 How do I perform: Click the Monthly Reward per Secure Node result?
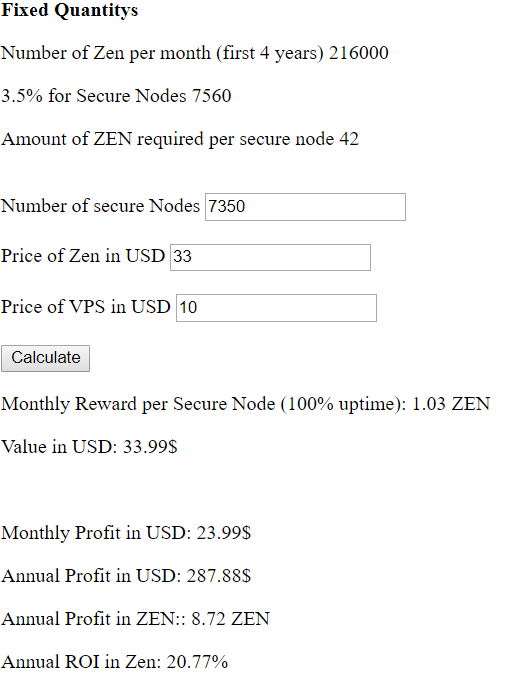pyautogui.click(x=246, y=404)
